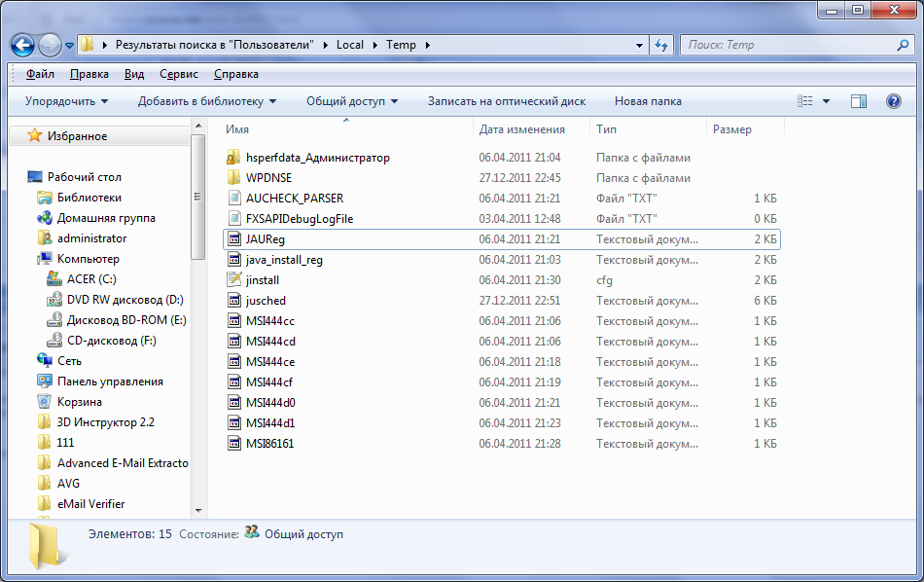This screenshot has height=582, width=924.
Task: Refresh the Temp folder view
Action: coord(661,45)
